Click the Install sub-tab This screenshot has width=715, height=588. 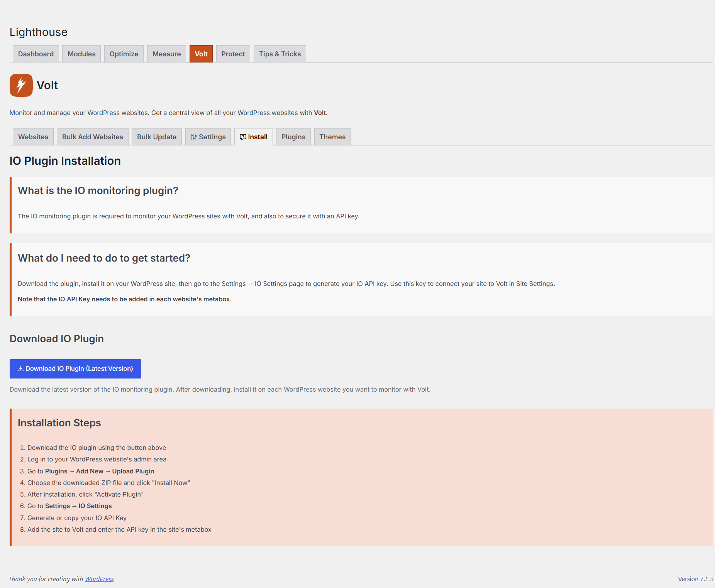click(x=254, y=137)
